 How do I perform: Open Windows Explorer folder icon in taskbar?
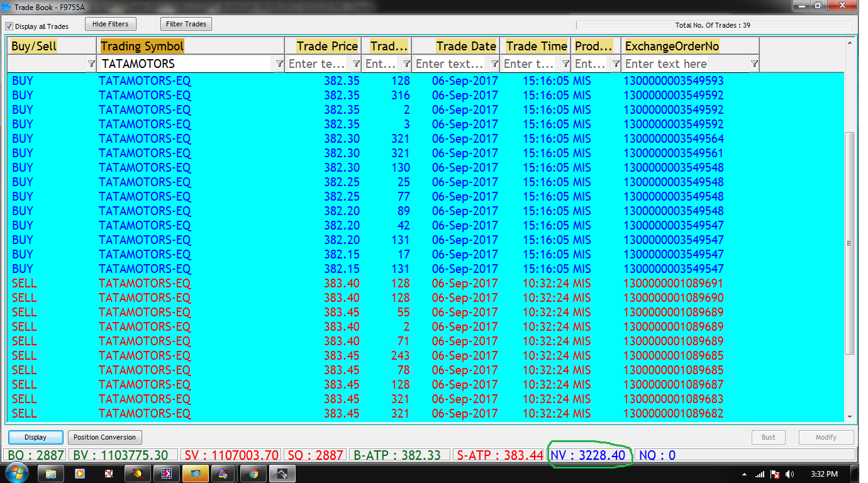51,474
